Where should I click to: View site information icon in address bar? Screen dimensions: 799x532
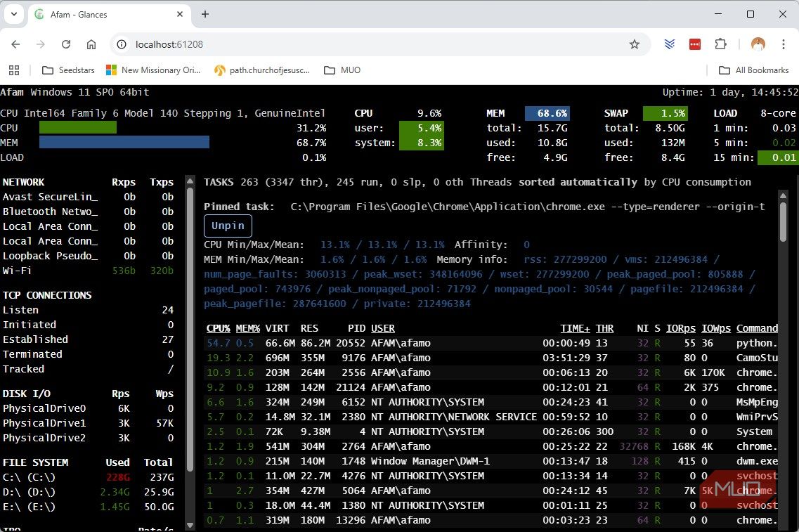[x=122, y=44]
